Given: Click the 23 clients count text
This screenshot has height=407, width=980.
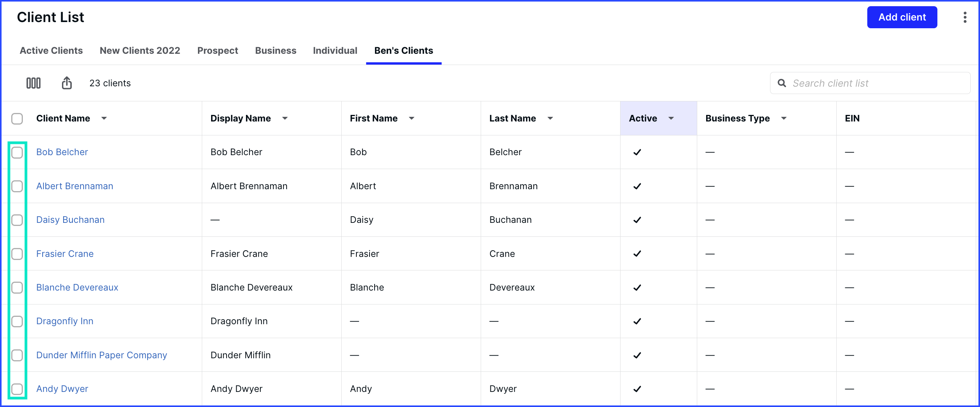Looking at the screenshot, I should point(110,83).
